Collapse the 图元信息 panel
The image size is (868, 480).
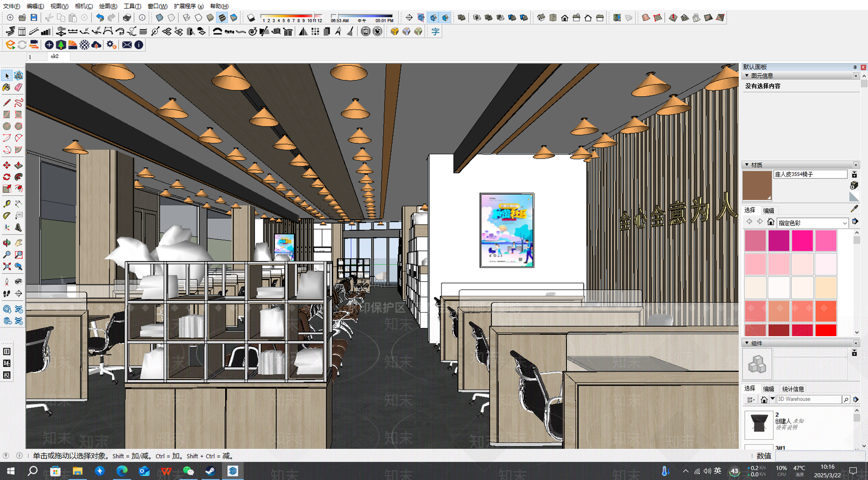point(747,75)
